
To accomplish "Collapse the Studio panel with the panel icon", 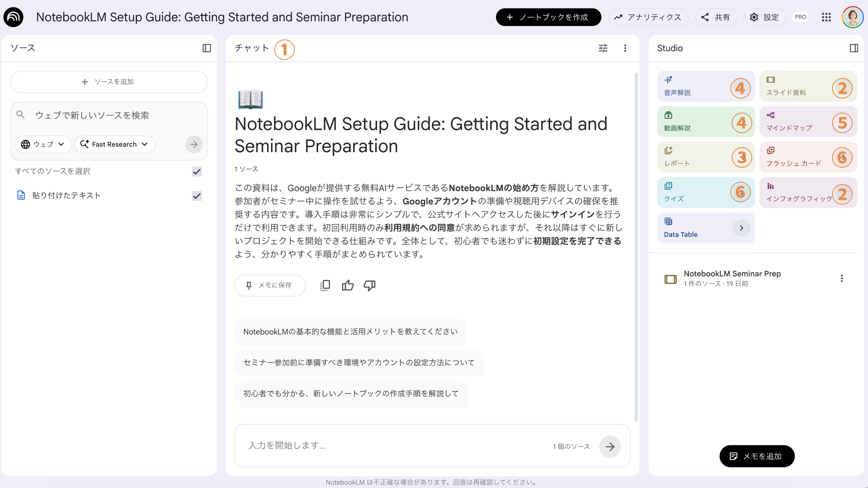I will tap(854, 48).
